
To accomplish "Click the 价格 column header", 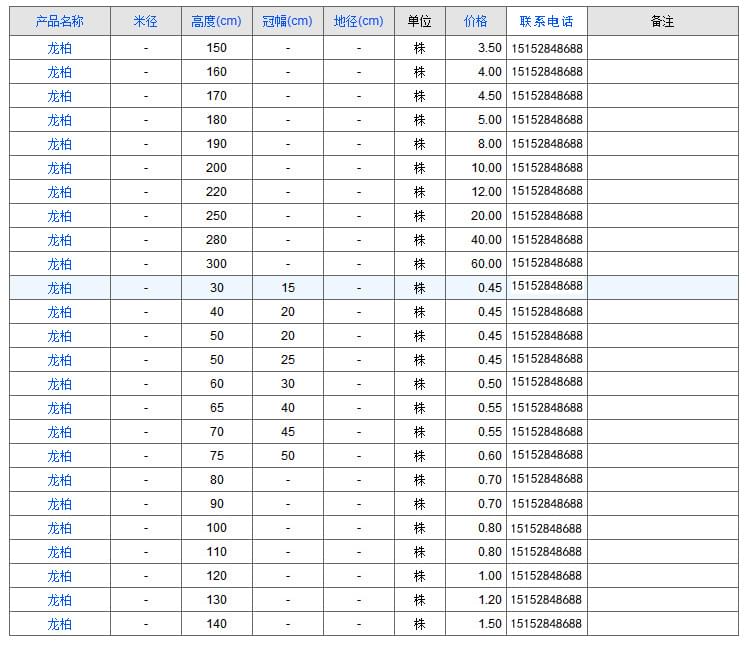I will pos(475,22).
